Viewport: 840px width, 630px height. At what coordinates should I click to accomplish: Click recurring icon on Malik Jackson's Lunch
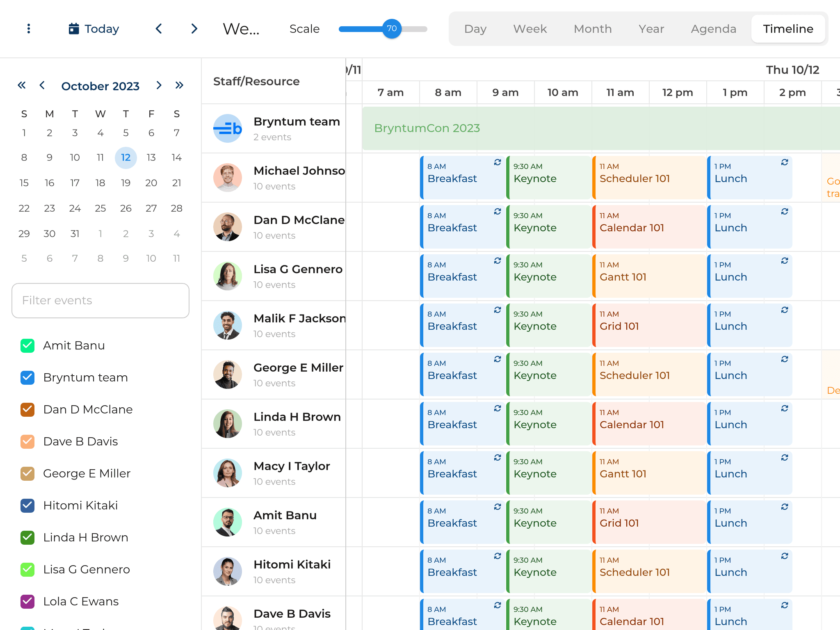(x=785, y=310)
